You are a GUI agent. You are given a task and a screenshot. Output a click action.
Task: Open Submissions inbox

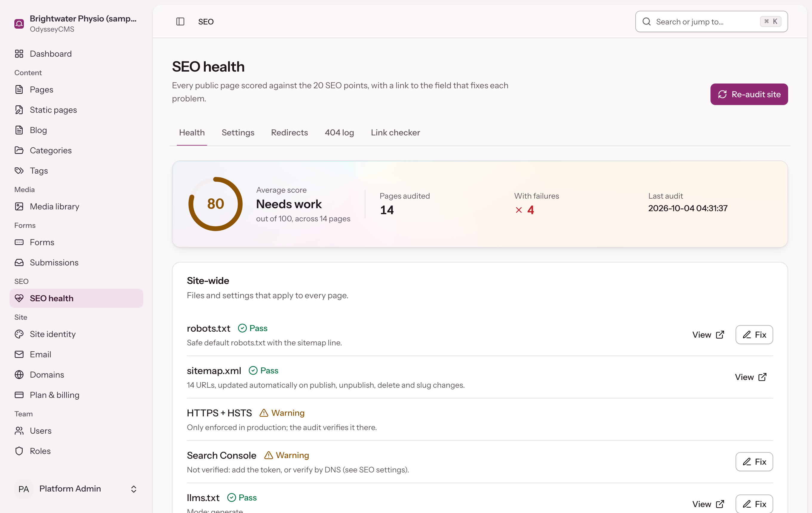(x=76, y=262)
